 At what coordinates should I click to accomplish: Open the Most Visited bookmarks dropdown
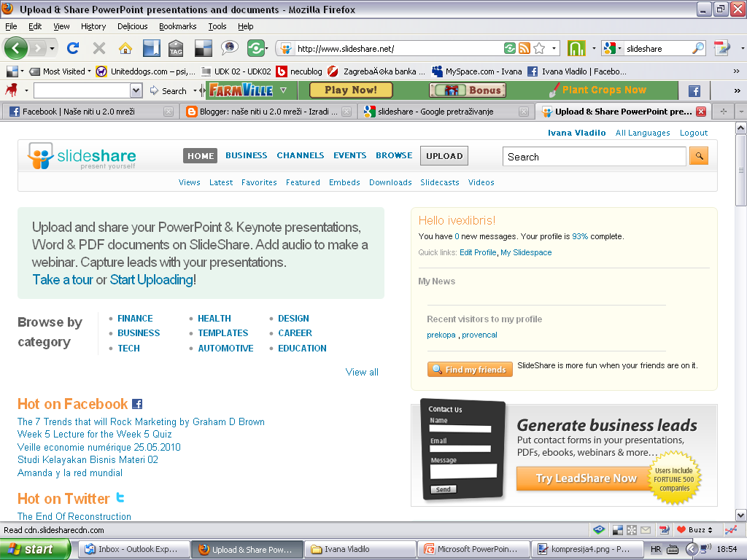[89, 71]
